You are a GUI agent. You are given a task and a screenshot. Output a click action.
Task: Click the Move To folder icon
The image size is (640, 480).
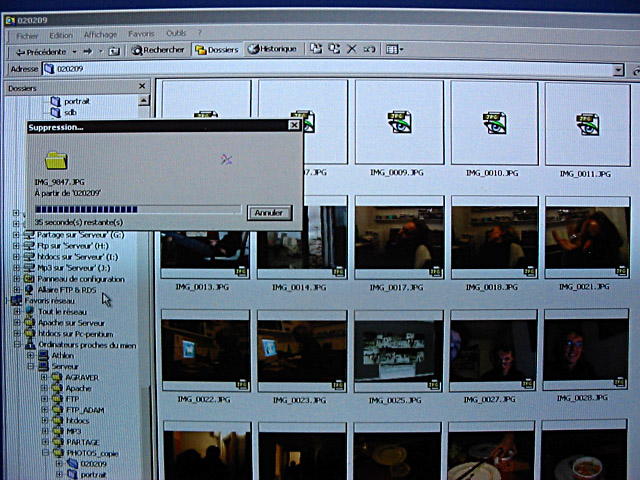[x=316, y=49]
